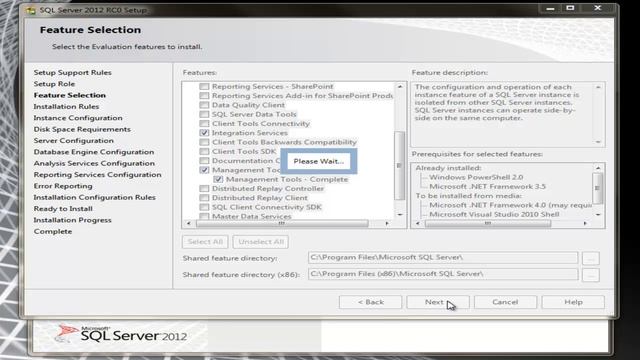This screenshot has height=360, width=640.
Task: Select Microsoft .NET Framework 4.0 prerequisite
Action: [510, 205]
